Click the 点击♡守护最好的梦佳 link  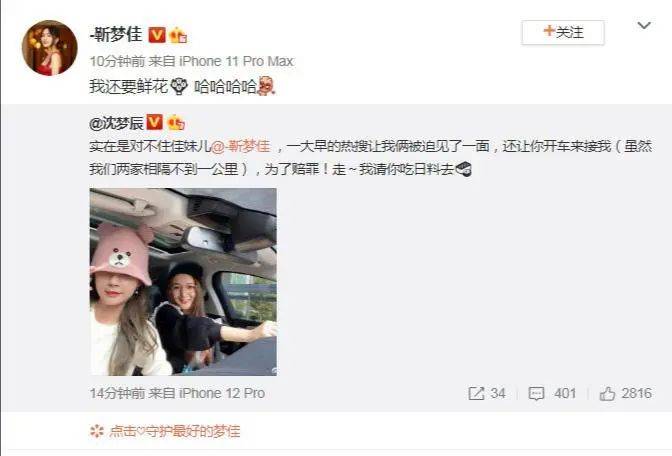(174, 431)
